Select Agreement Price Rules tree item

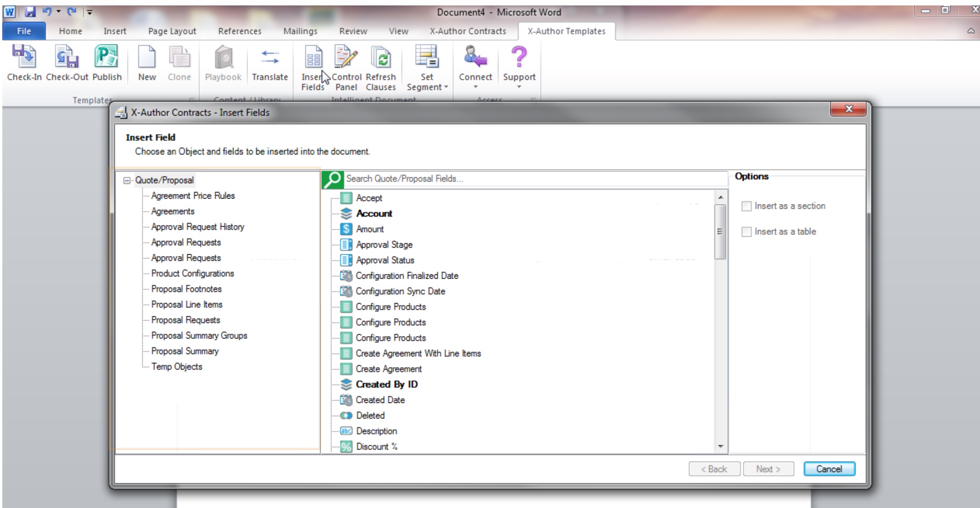[x=193, y=196]
